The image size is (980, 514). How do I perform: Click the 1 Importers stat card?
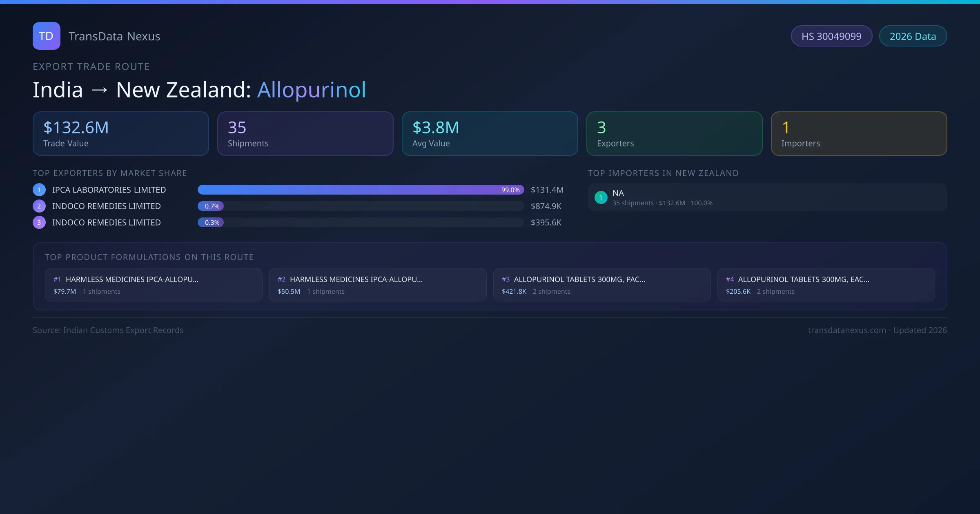point(859,134)
